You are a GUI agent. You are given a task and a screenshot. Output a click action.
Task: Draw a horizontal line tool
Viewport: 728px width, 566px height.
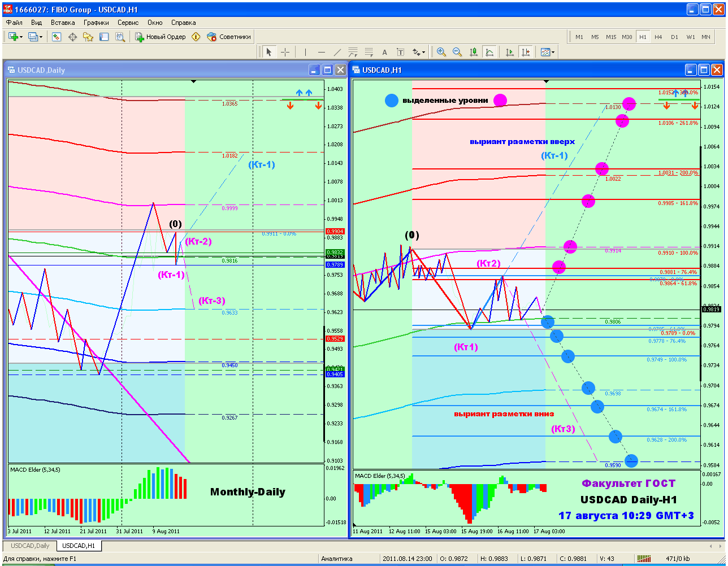click(x=322, y=52)
